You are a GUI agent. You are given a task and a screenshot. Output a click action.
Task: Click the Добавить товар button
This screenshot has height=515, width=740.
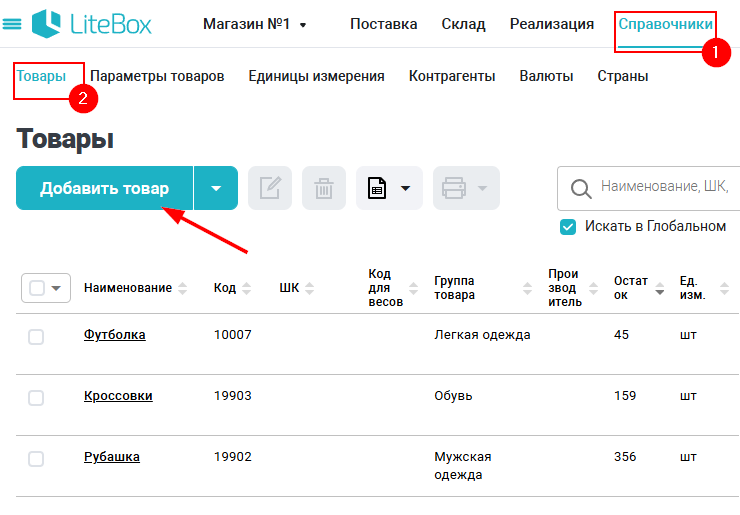104,188
